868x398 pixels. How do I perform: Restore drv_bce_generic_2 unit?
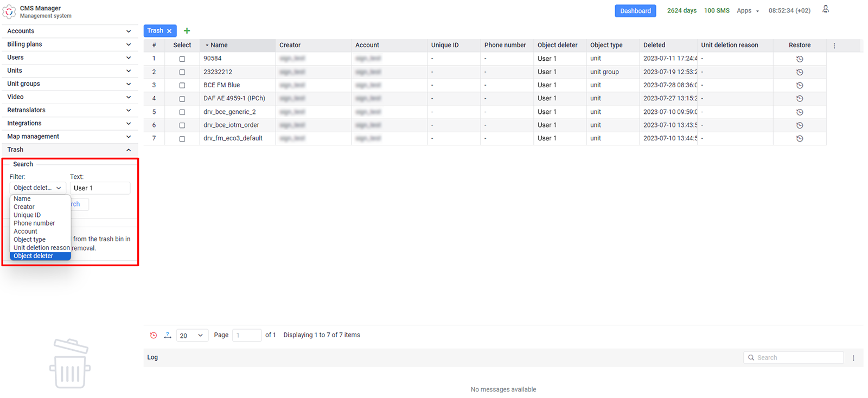[x=800, y=112]
